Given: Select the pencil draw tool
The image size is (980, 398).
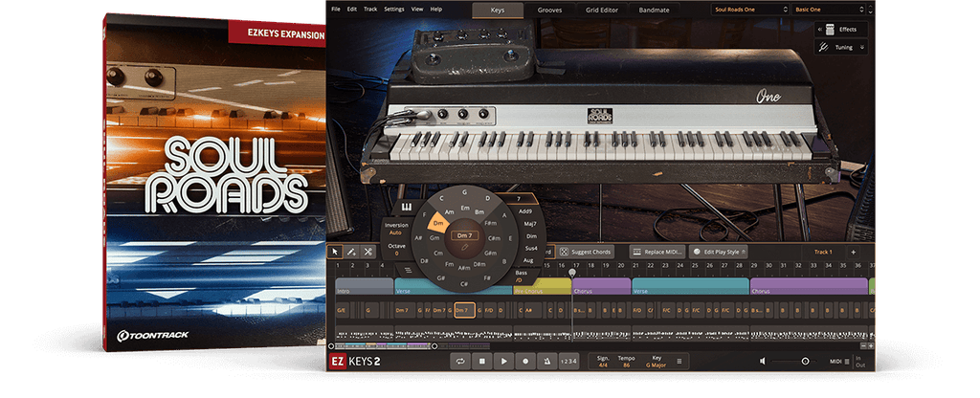Looking at the screenshot, I should coord(351,252).
